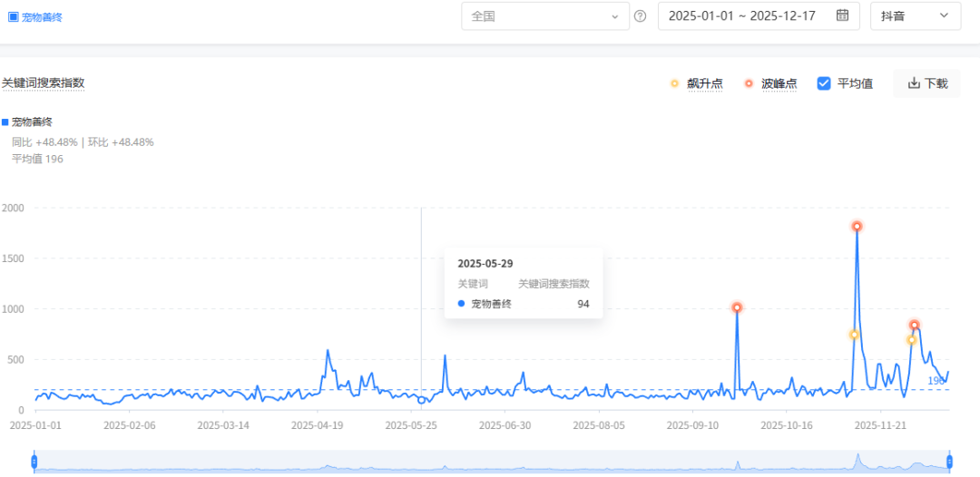Click the hovered 2025-05-29 data point
980x477 pixels.
pyautogui.click(x=421, y=400)
